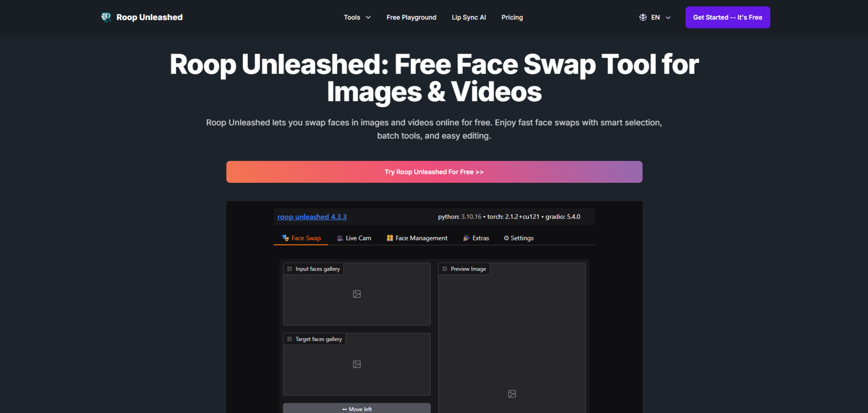Open the Pricing page

[x=512, y=17]
